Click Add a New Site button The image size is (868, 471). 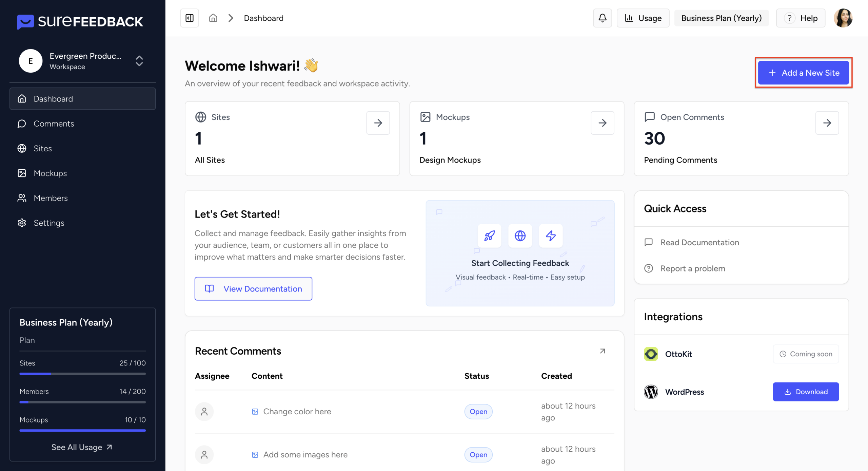tap(803, 73)
